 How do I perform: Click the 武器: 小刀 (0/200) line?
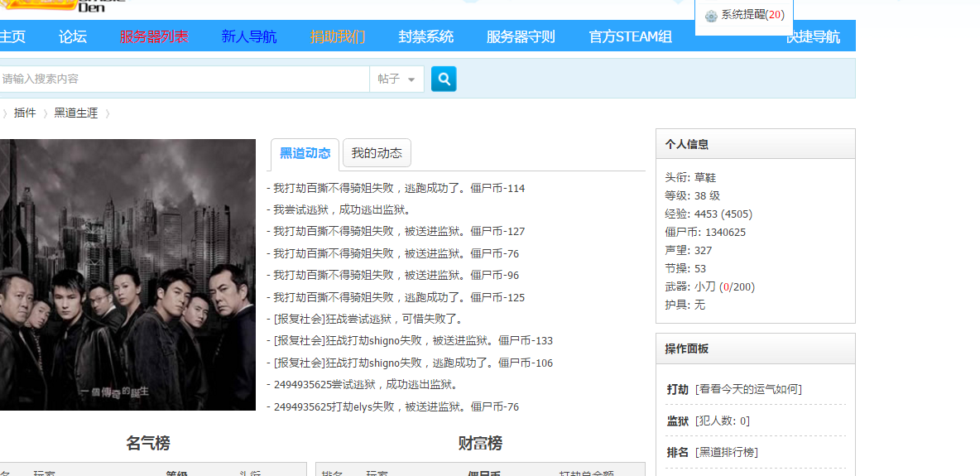(710, 286)
